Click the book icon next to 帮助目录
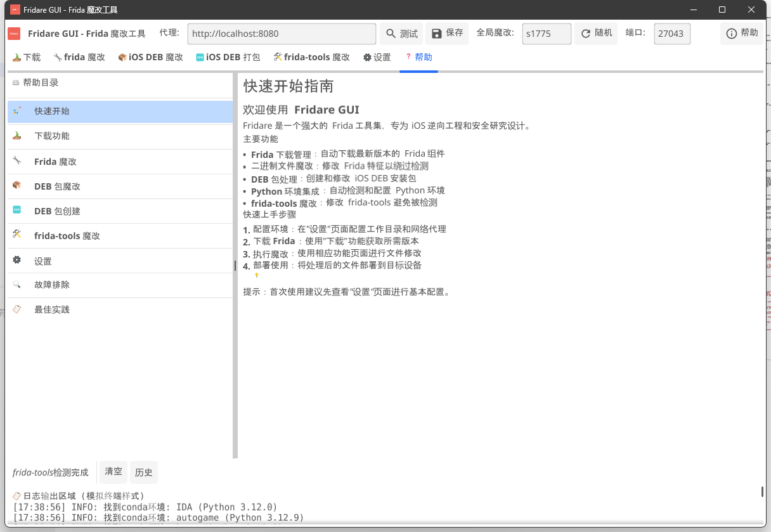 (16, 83)
